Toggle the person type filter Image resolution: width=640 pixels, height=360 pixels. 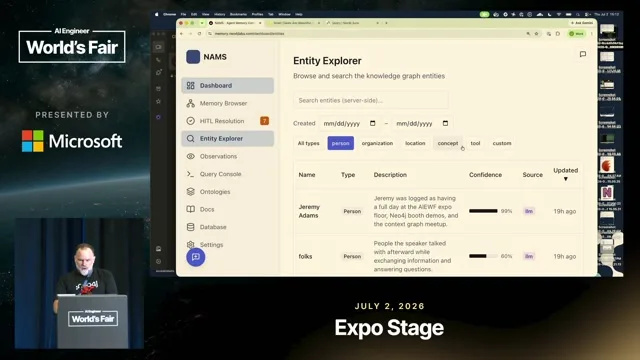click(x=340, y=143)
